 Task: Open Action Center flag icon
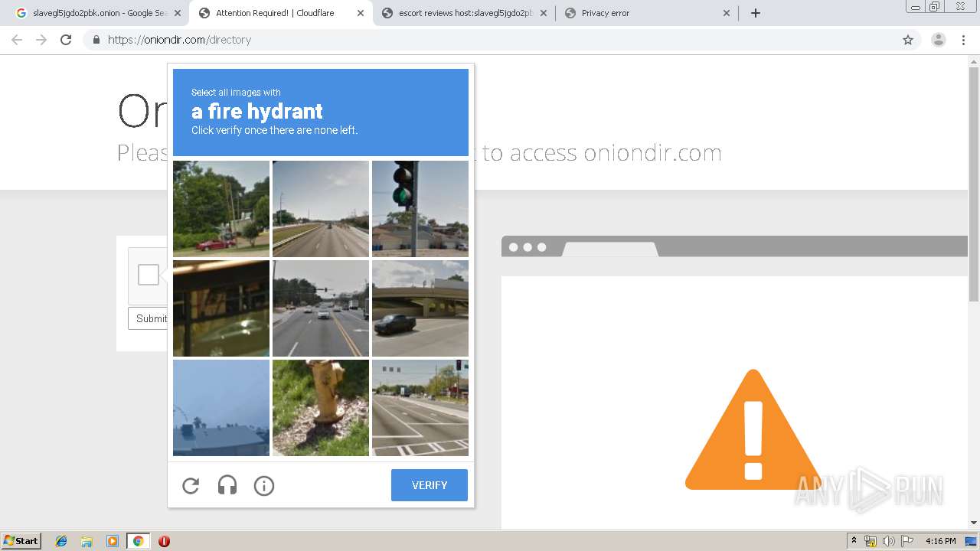(x=907, y=541)
